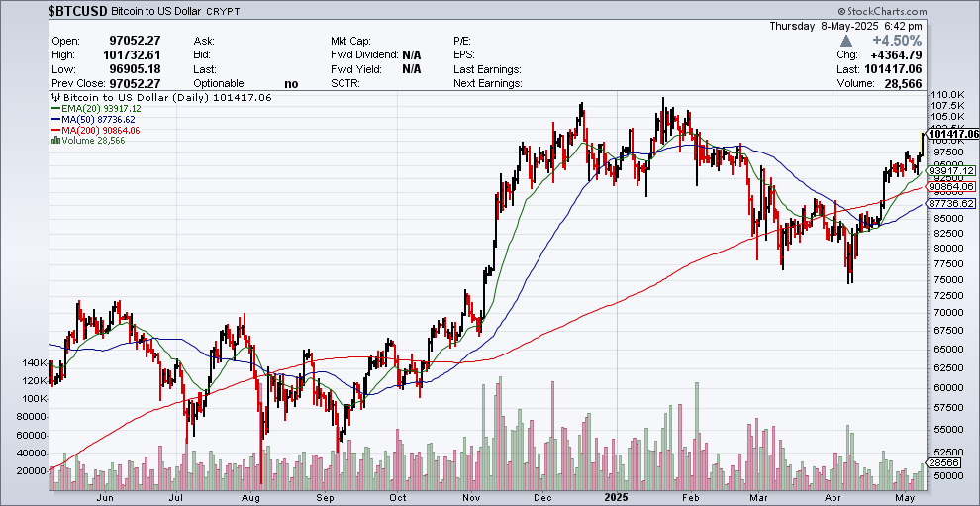Image resolution: width=980 pixels, height=506 pixels.
Task: Click the candlestick icon before the chart title
Action: click(54, 98)
